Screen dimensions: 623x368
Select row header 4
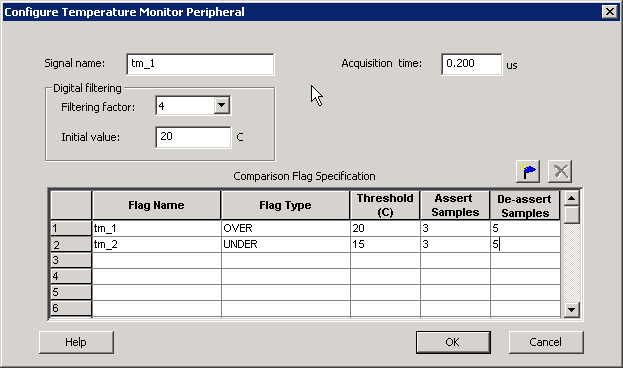pos(71,276)
